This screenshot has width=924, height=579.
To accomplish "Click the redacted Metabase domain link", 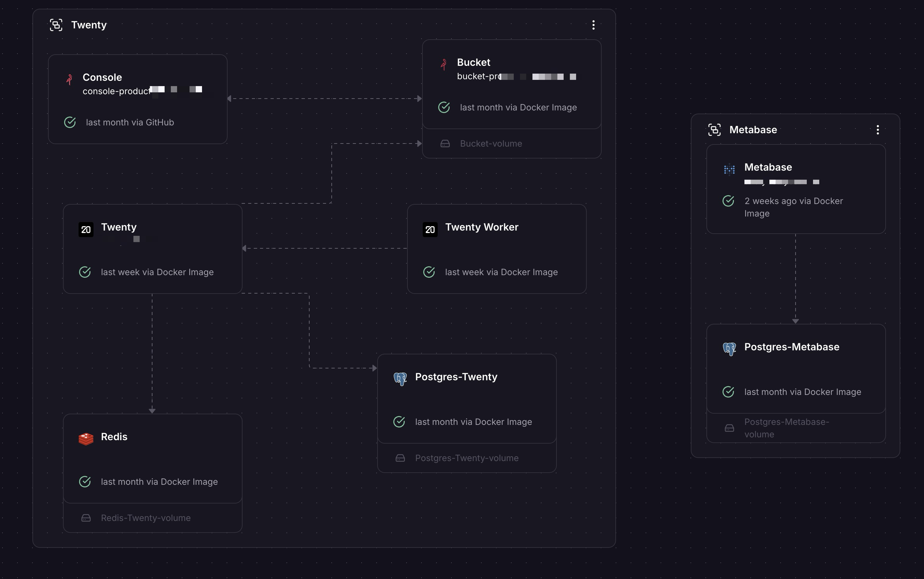I will (x=782, y=182).
